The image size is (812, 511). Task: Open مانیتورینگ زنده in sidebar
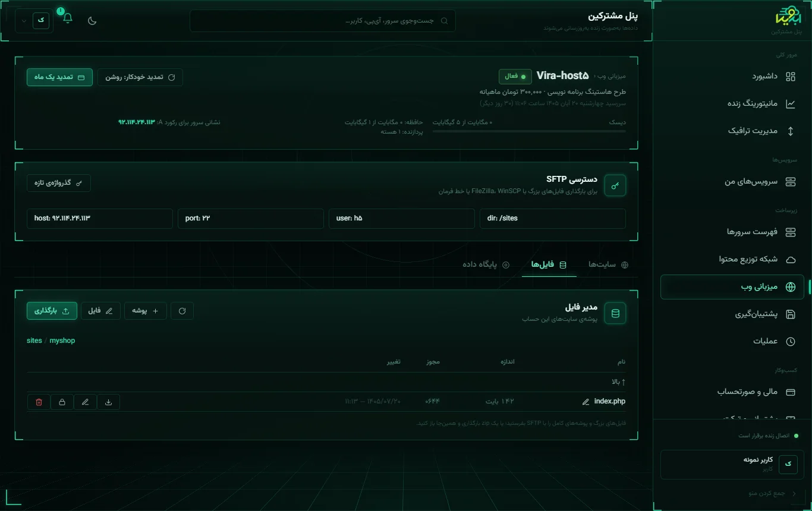732,103
